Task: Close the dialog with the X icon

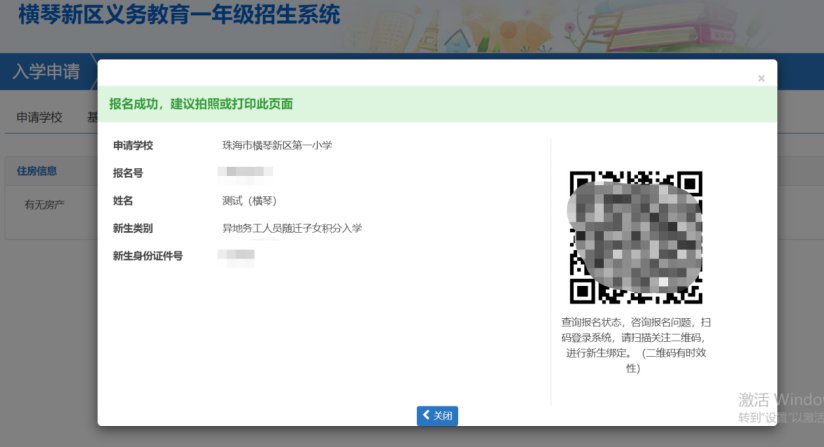Action: point(761,78)
